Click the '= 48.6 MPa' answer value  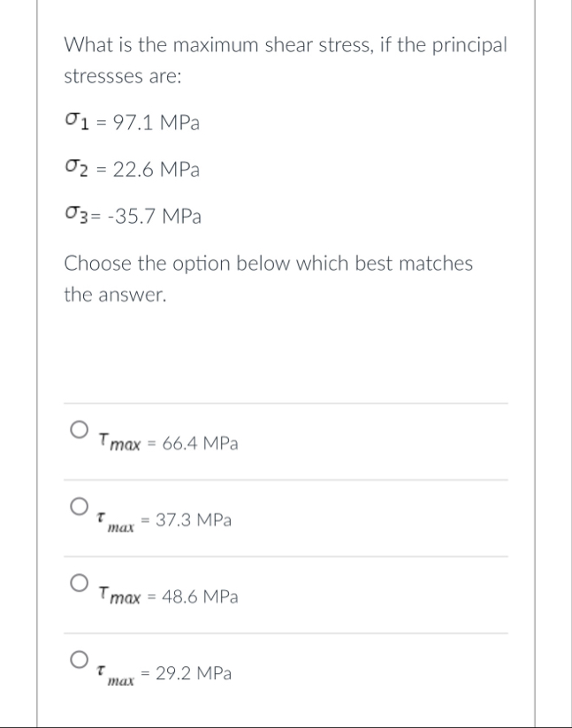pyautogui.click(x=193, y=596)
